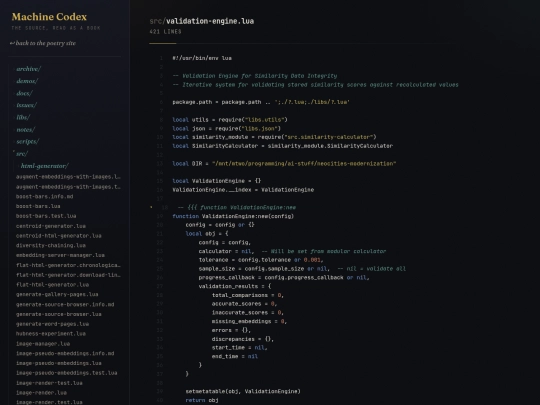Click the 'progress_callback' code line
540x405 pixels.
pos(284,278)
